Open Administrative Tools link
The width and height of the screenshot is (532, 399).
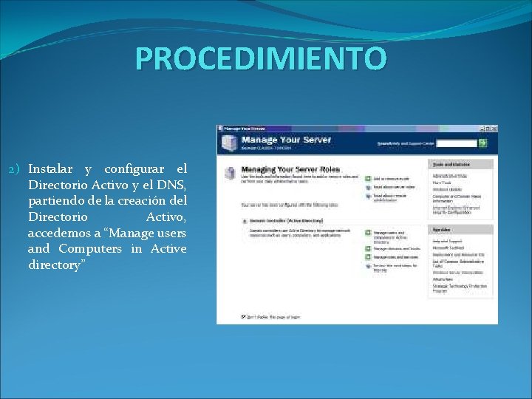coord(449,176)
